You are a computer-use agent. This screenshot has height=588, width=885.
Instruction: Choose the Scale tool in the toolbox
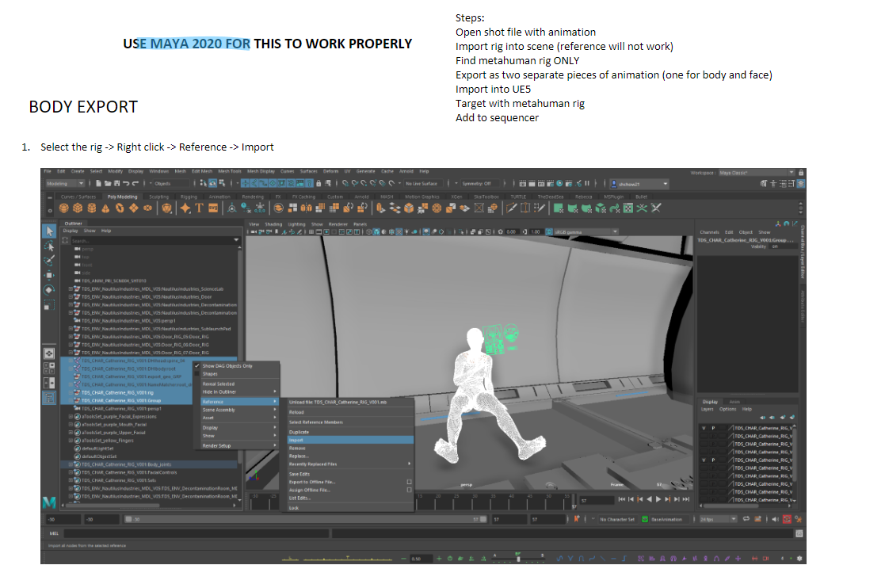(x=50, y=305)
